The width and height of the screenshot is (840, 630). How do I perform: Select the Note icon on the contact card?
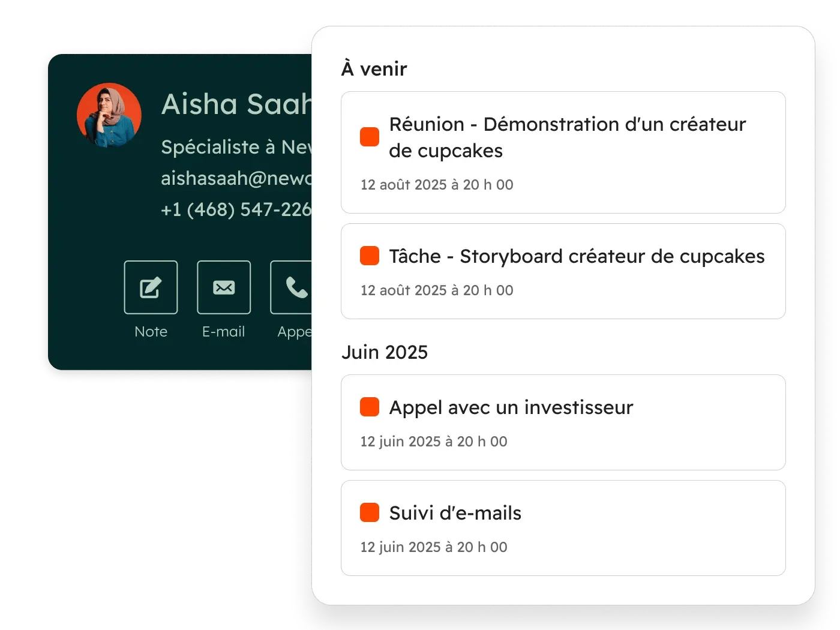point(151,287)
